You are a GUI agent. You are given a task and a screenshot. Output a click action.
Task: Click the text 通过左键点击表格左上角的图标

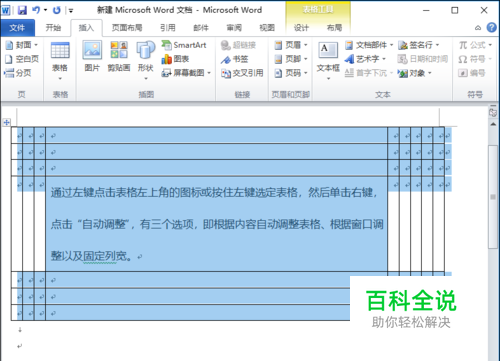[x=131, y=192]
